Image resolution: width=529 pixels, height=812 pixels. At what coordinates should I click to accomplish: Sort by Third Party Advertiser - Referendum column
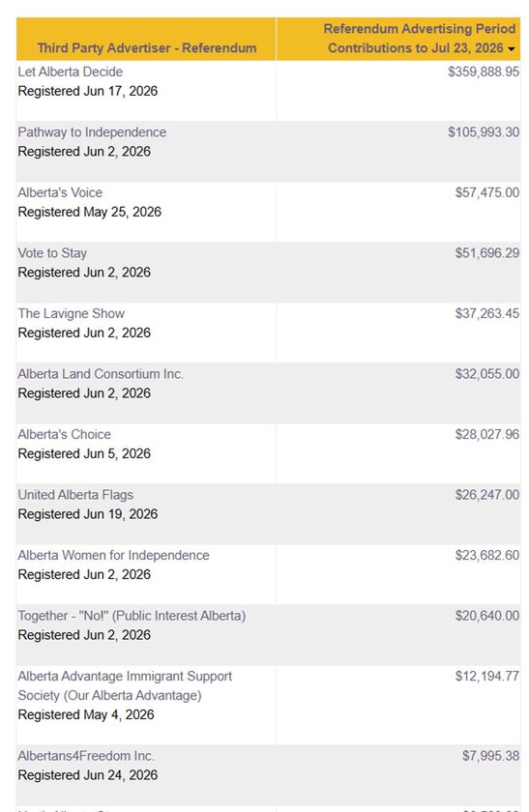(147, 48)
